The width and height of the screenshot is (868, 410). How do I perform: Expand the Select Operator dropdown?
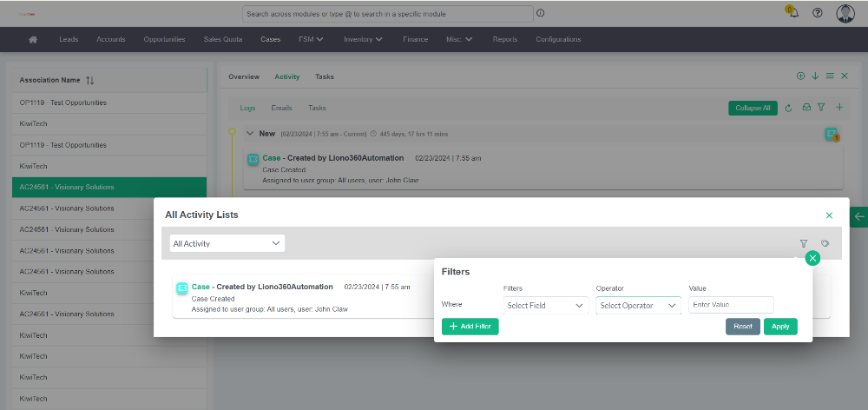(x=638, y=306)
